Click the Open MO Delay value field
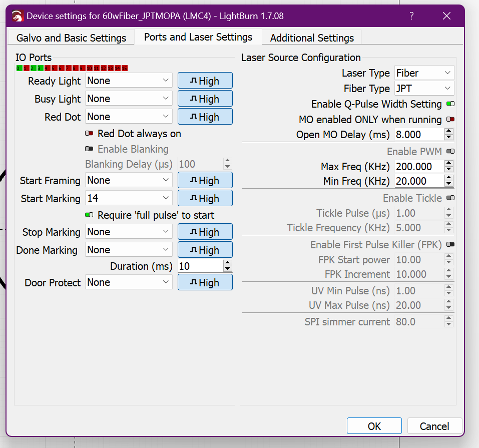This screenshot has width=479, height=448. [x=420, y=135]
